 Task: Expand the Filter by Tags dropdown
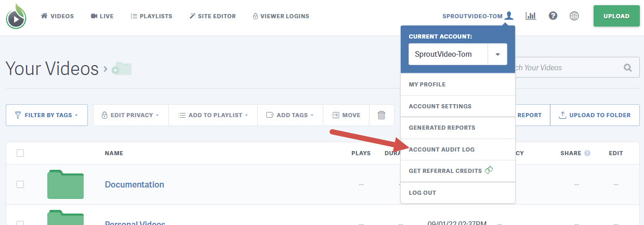[x=47, y=115]
